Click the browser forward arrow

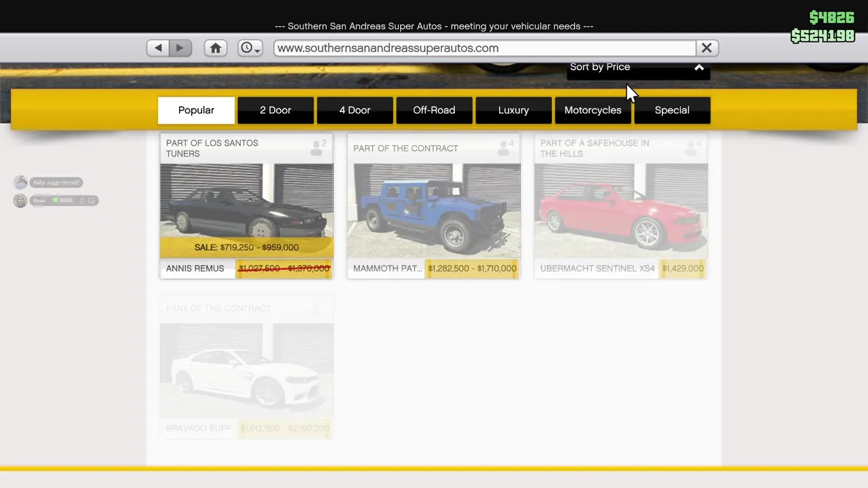click(180, 48)
